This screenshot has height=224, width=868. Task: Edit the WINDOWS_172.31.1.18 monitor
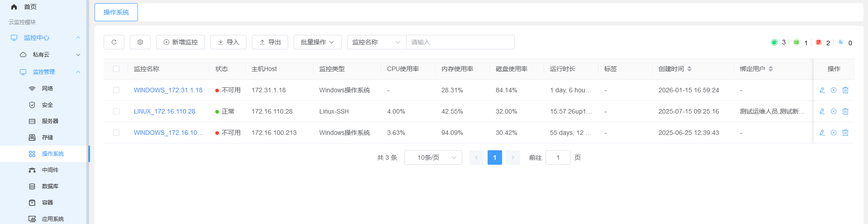[x=822, y=90]
